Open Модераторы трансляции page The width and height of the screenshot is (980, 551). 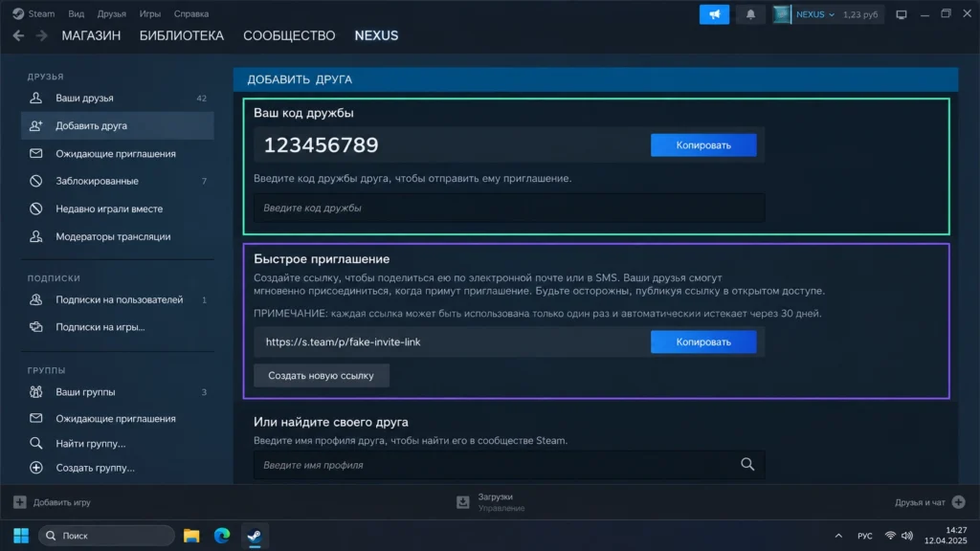(x=118, y=236)
